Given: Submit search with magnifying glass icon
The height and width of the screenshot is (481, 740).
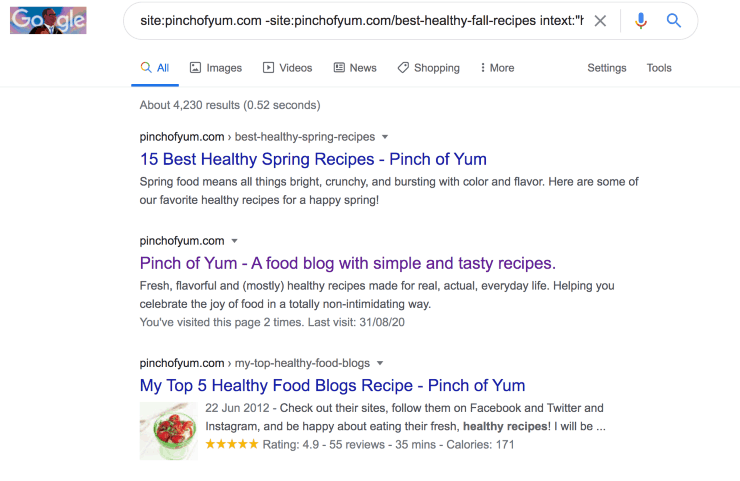Looking at the screenshot, I should coord(674,21).
